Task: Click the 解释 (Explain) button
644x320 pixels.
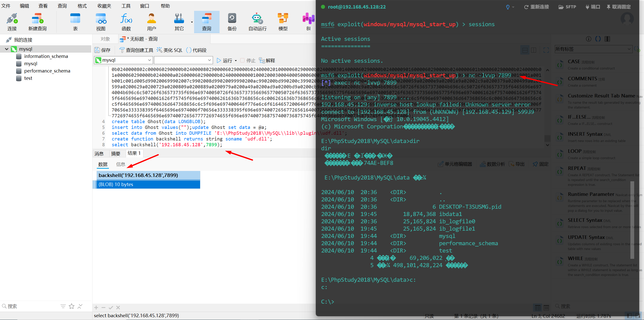Action: coord(267,60)
